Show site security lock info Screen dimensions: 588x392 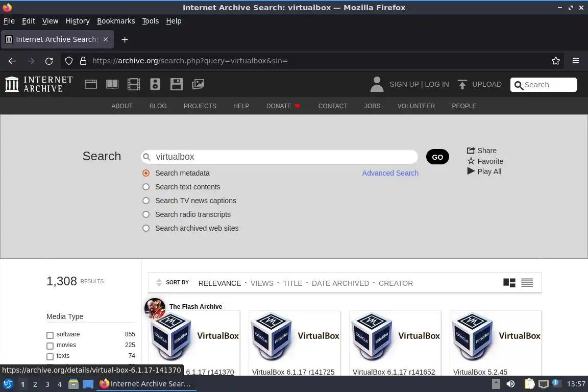pos(83,61)
